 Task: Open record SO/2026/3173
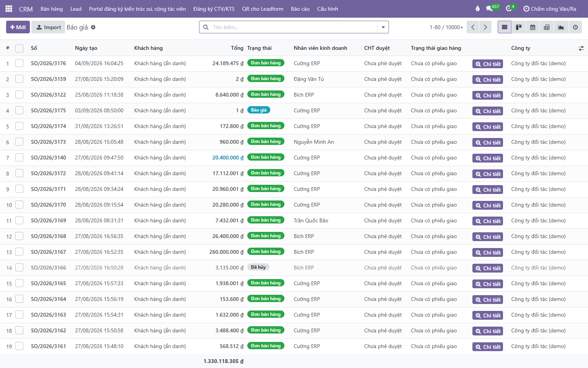pyautogui.click(x=48, y=142)
